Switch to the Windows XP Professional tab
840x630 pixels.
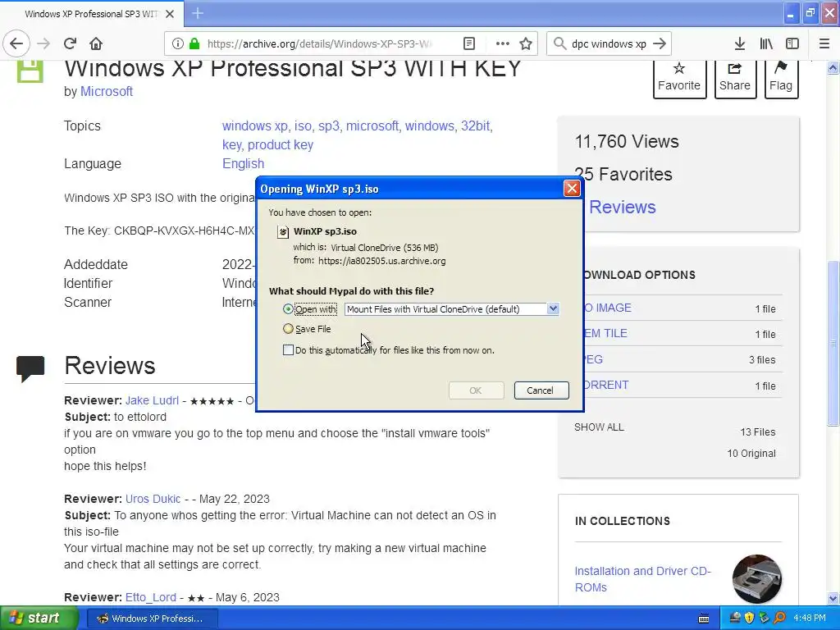(x=91, y=14)
